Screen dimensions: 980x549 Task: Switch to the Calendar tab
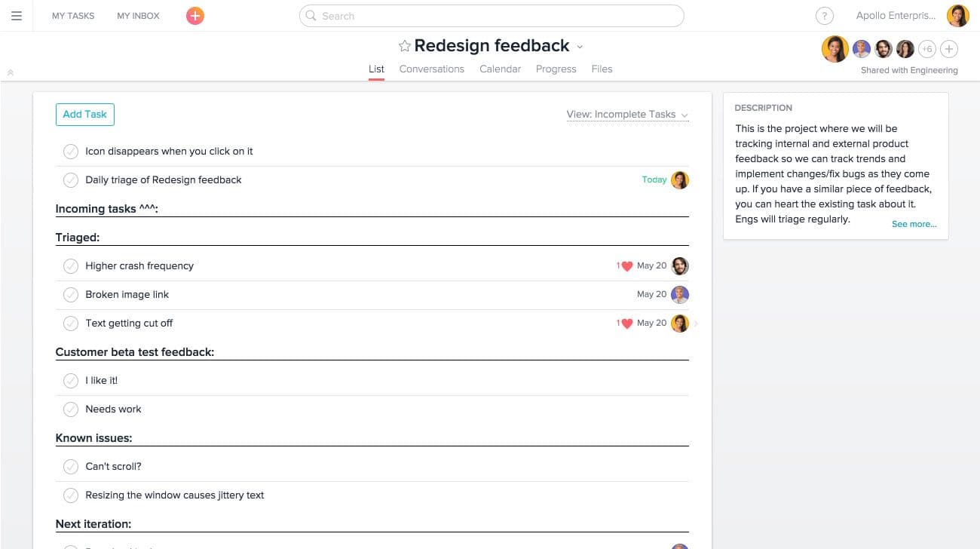tap(500, 69)
